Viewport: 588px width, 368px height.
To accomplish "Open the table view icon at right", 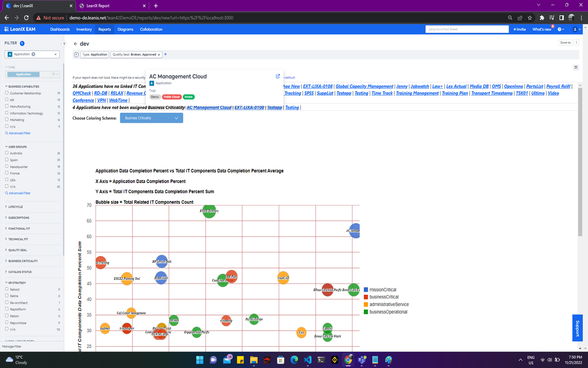I will [576, 67].
